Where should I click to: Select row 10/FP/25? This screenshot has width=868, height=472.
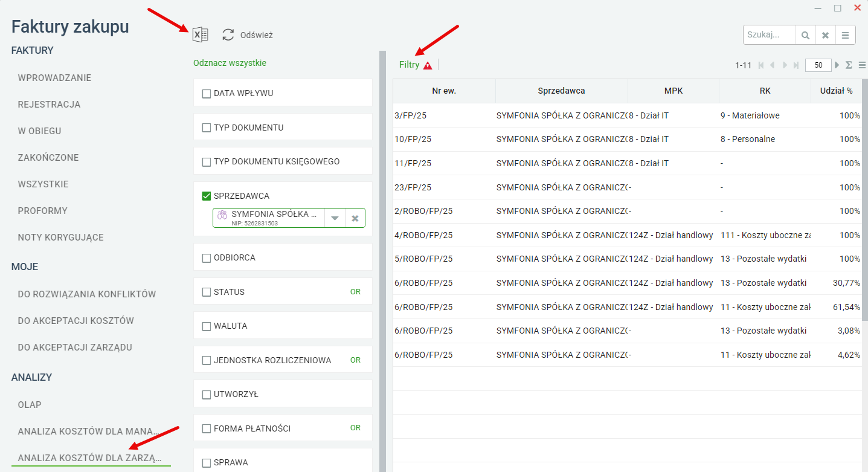coord(627,139)
